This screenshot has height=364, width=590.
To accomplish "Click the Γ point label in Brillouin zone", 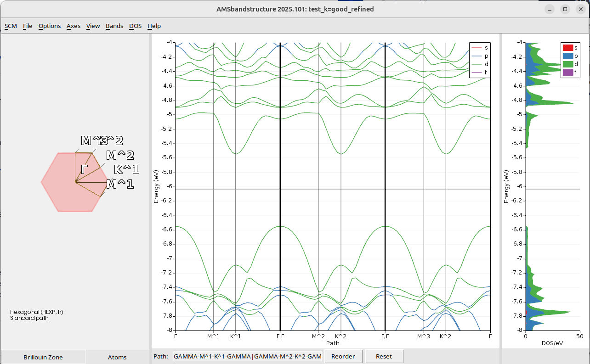I will [x=84, y=170].
